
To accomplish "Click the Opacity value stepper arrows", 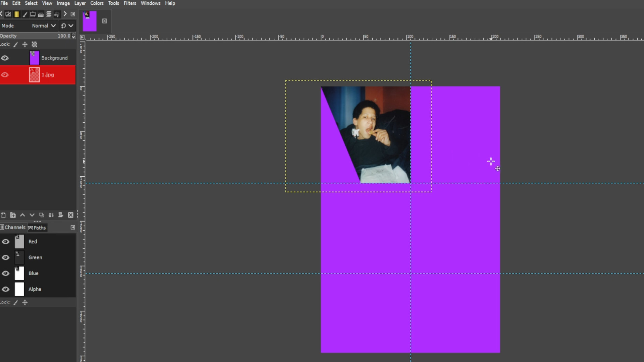I will pyautogui.click(x=73, y=36).
